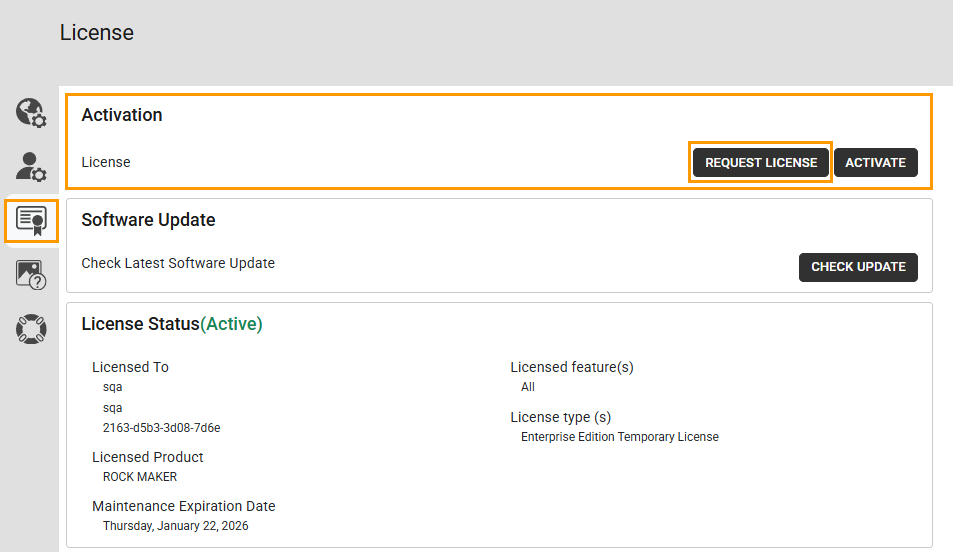This screenshot has width=953, height=552.
Task: Open the image with question mark icon
Action: (31, 274)
